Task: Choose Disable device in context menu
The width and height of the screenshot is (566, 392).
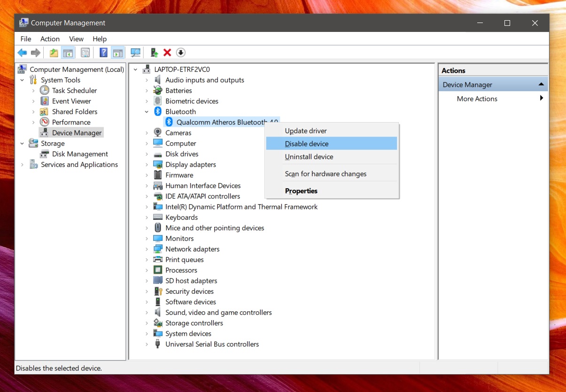Action: [332, 144]
